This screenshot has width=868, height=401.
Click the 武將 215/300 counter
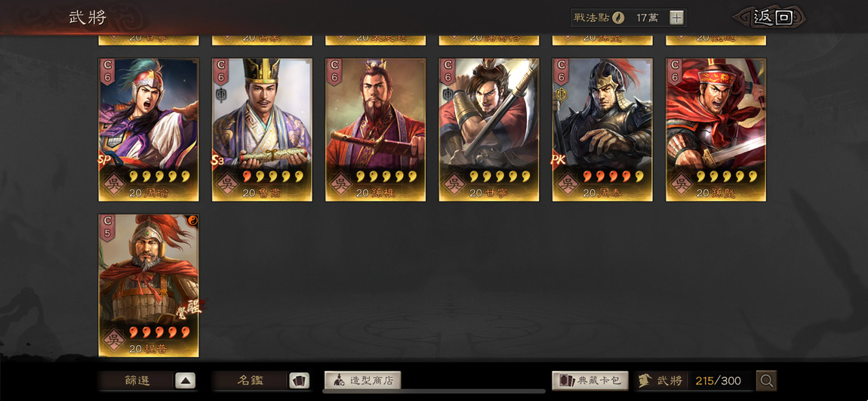(694, 381)
